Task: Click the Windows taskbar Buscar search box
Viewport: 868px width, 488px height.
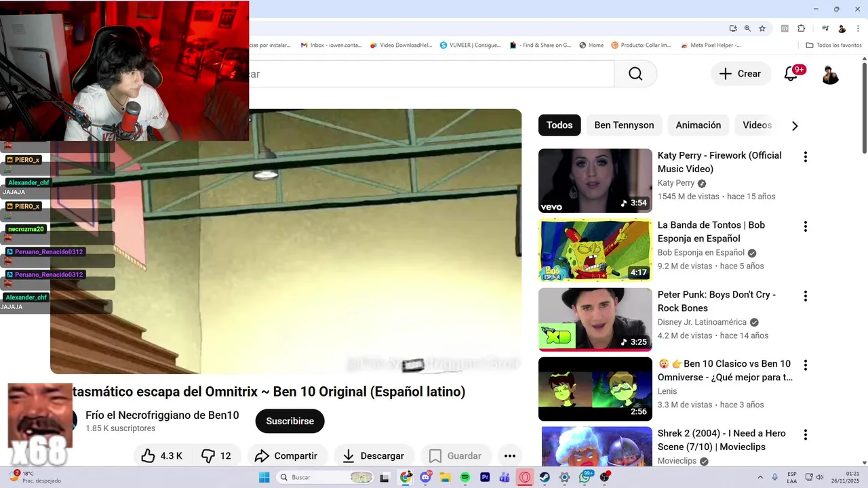Action: 324,477
